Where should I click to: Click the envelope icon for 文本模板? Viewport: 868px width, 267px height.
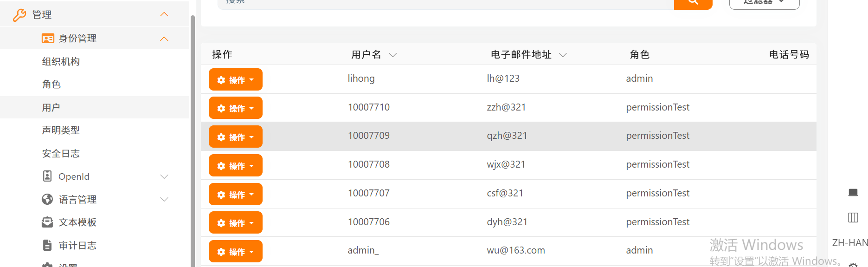pyautogui.click(x=47, y=222)
